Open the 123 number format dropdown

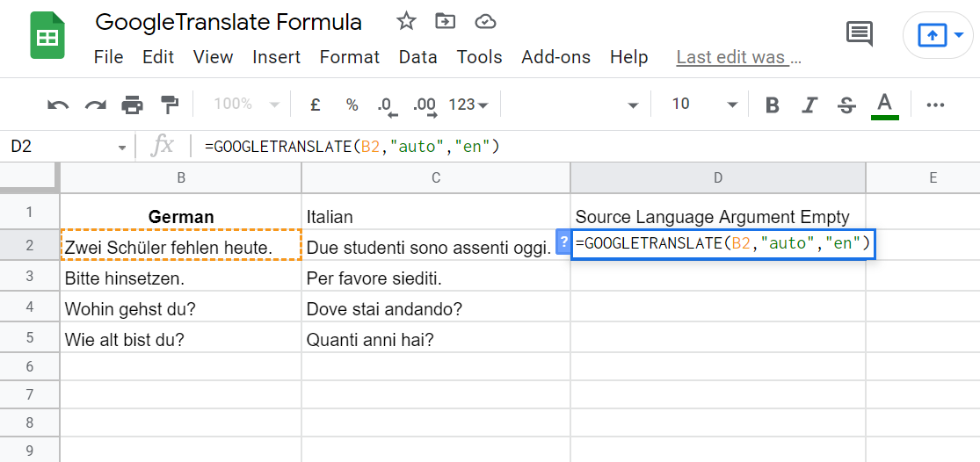[468, 105]
